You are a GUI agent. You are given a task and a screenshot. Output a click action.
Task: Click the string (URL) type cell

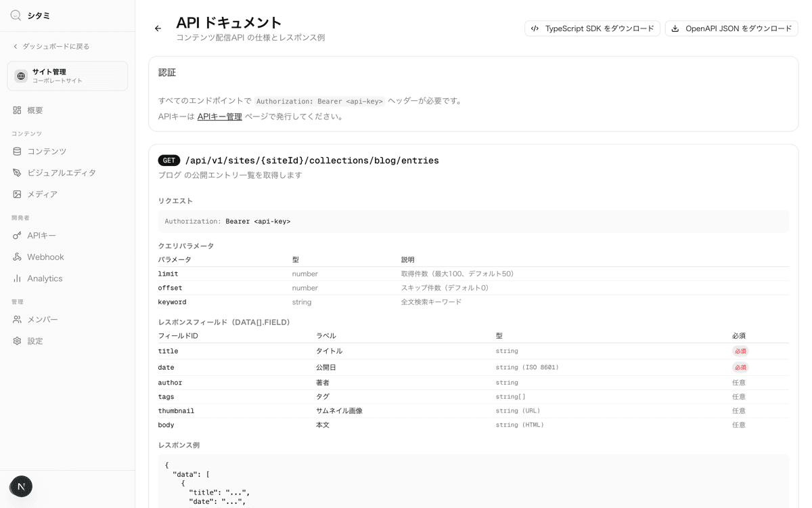[x=518, y=411]
